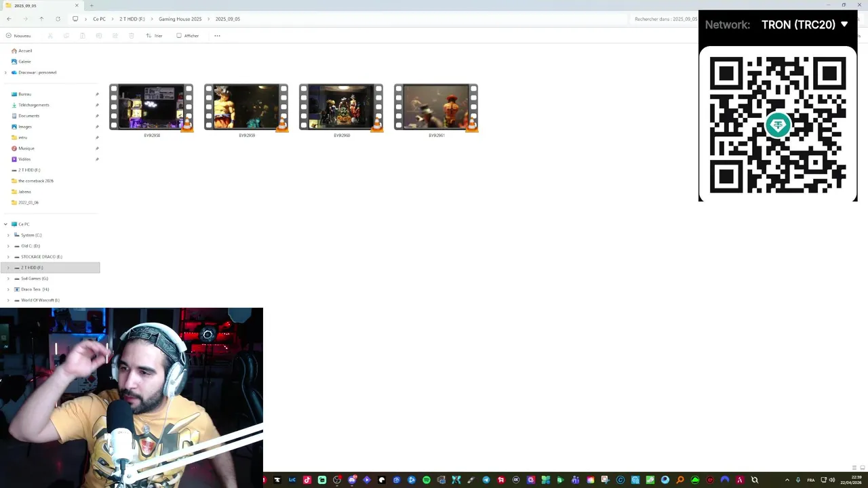Expand the Dracowar personnel OneDrive node
Screen dimensions: 868x488
[5, 73]
